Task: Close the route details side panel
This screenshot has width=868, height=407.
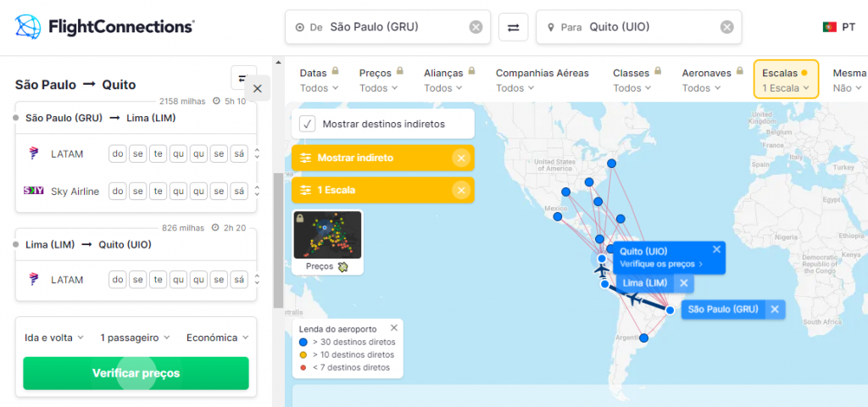Action: click(x=258, y=88)
